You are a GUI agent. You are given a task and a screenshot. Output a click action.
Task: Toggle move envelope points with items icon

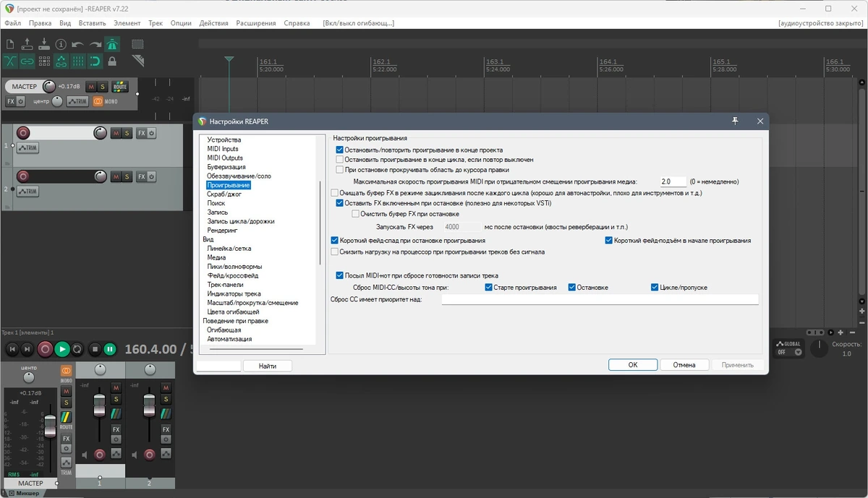tap(61, 61)
